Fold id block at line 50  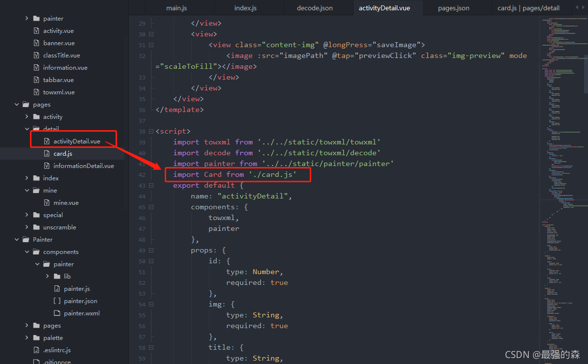(151, 261)
